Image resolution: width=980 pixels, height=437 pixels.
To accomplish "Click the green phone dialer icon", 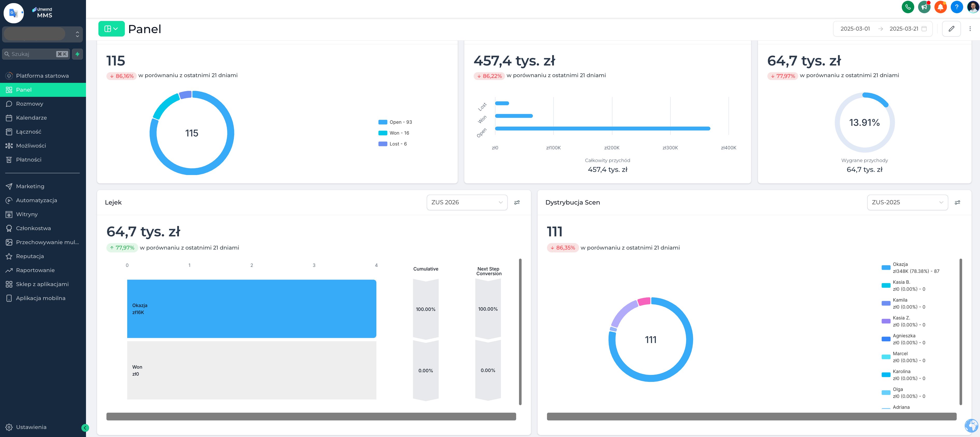I will 908,7.
